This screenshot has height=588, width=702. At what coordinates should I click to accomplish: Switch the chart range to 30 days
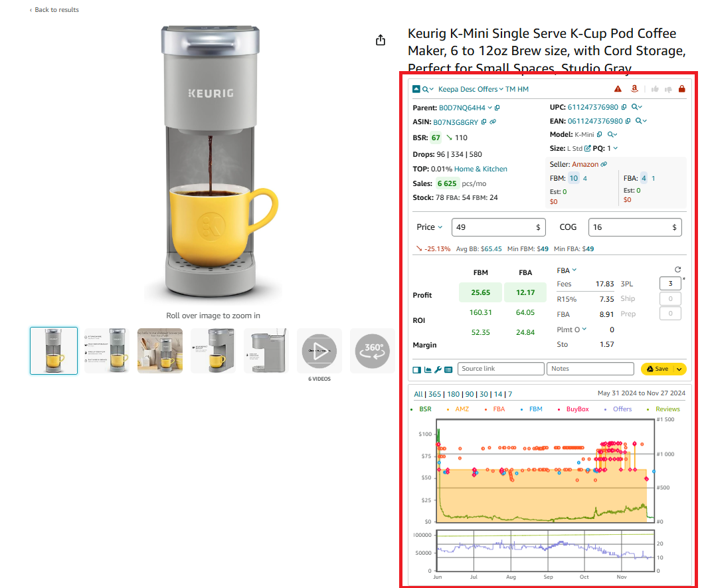click(485, 394)
